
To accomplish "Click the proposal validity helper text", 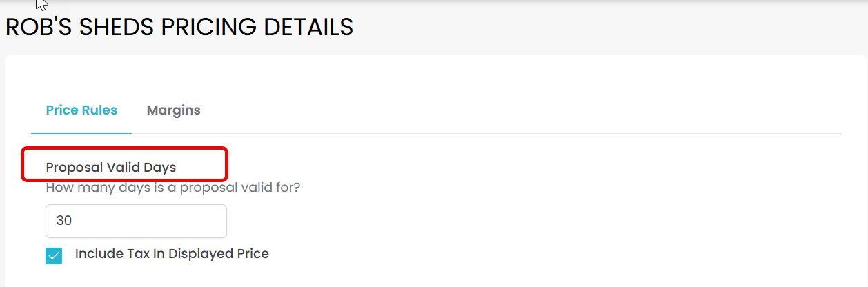I will [x=173, y=188].
